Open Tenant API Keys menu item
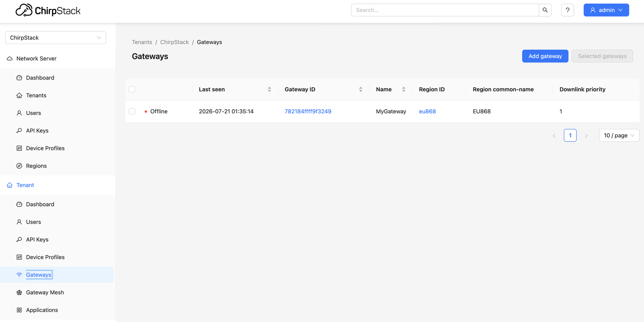Screen dimensions: 644x322 [x=58, y=240]
